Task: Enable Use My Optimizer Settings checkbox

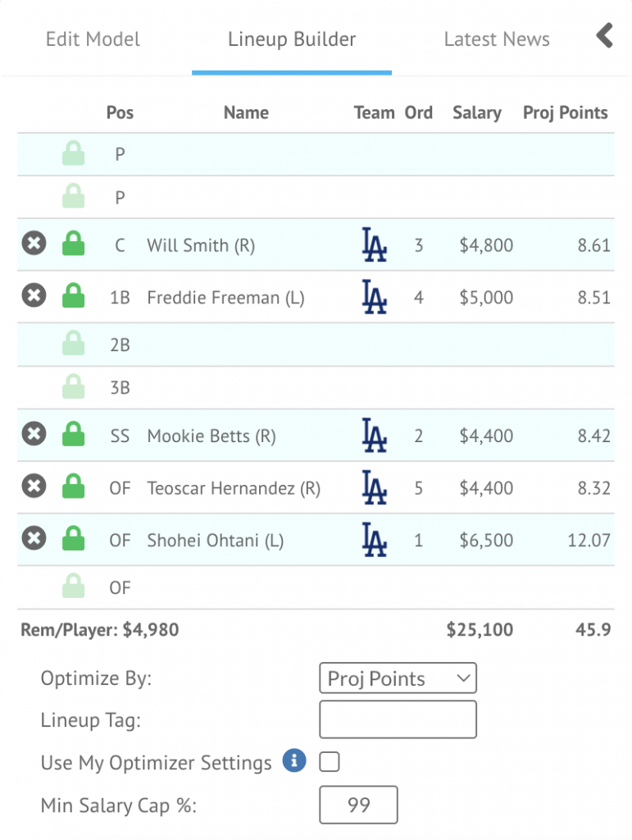Action: tap(330, 762)
